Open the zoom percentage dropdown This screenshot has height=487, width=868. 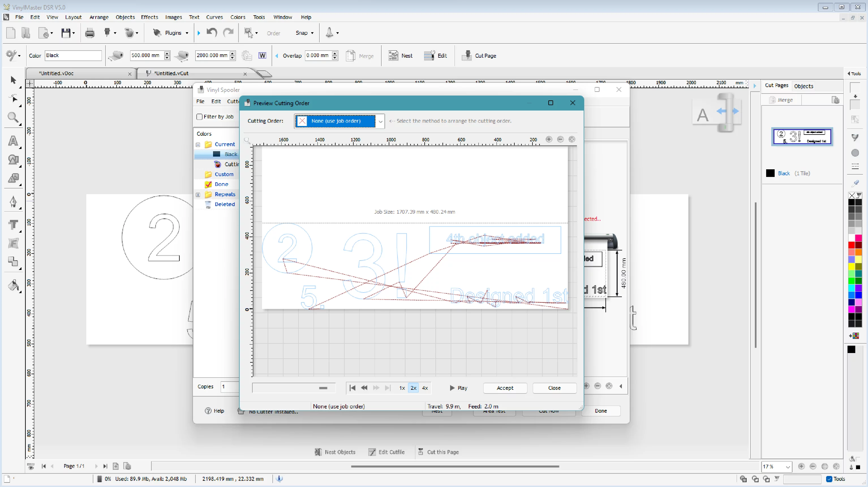788,467
